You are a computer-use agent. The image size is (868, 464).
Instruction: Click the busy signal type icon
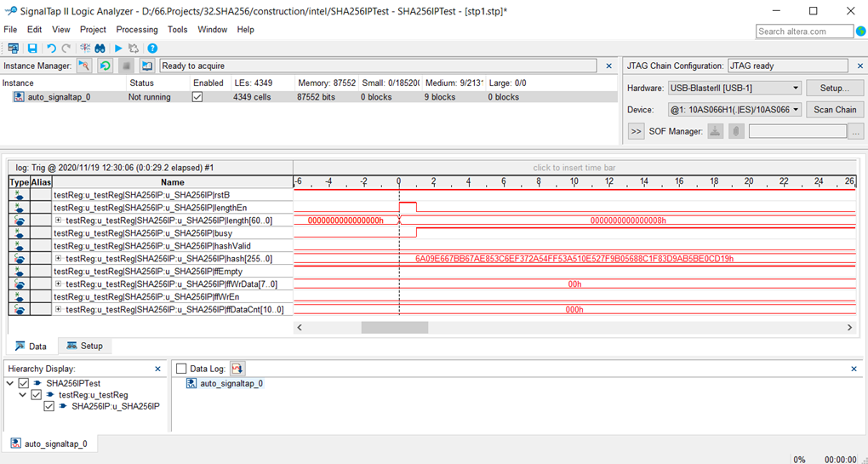20,233
